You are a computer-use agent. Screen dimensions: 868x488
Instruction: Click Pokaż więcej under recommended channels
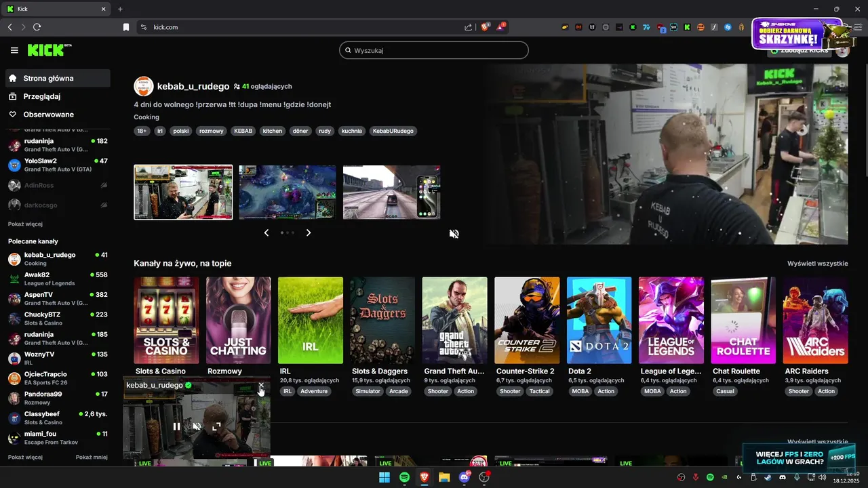(x=25, y=457)
